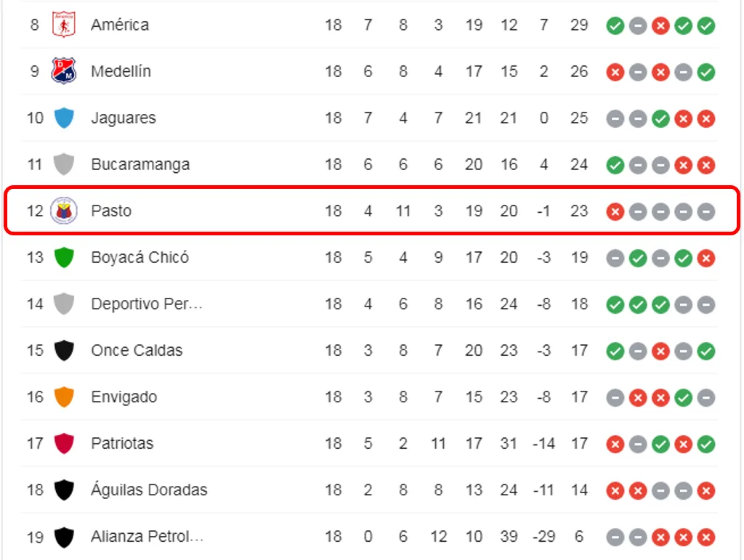
Task: Click the black Once Caldas shield icon
Action: (64, 350)
